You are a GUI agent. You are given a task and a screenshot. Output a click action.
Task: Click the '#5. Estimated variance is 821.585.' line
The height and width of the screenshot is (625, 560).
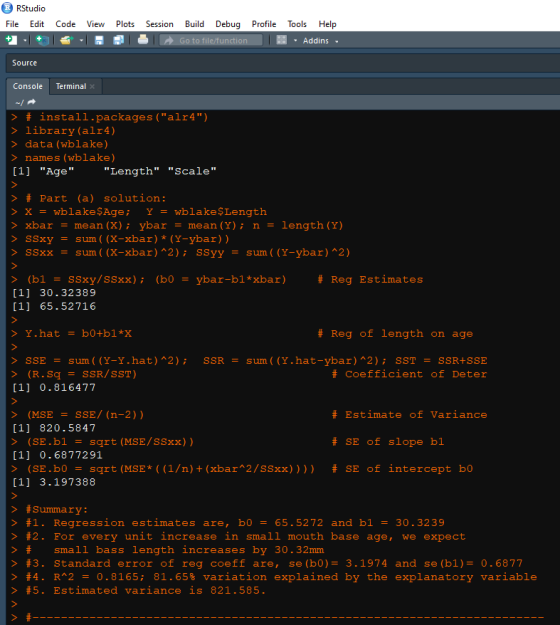tap(145, 590)
